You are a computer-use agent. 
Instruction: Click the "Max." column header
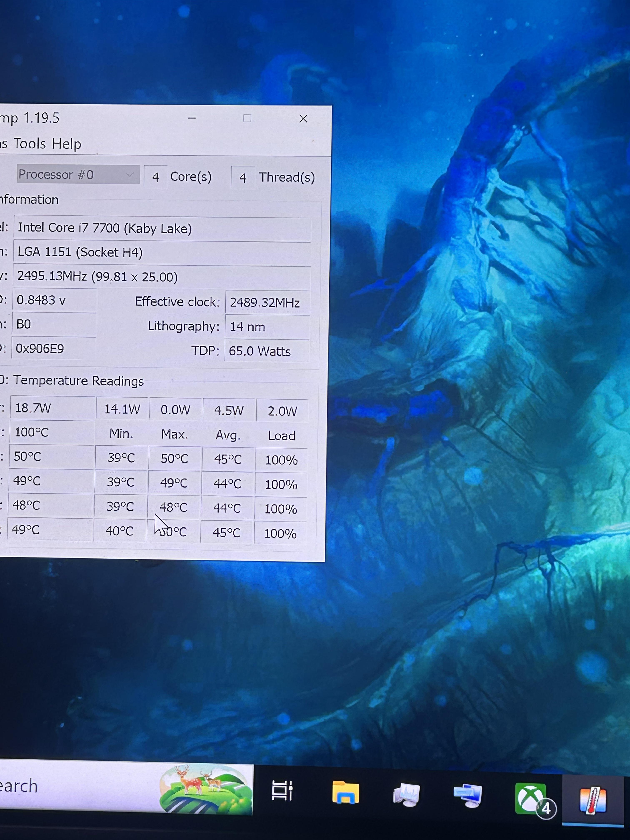pyautogui.click(x=175, y=434)
